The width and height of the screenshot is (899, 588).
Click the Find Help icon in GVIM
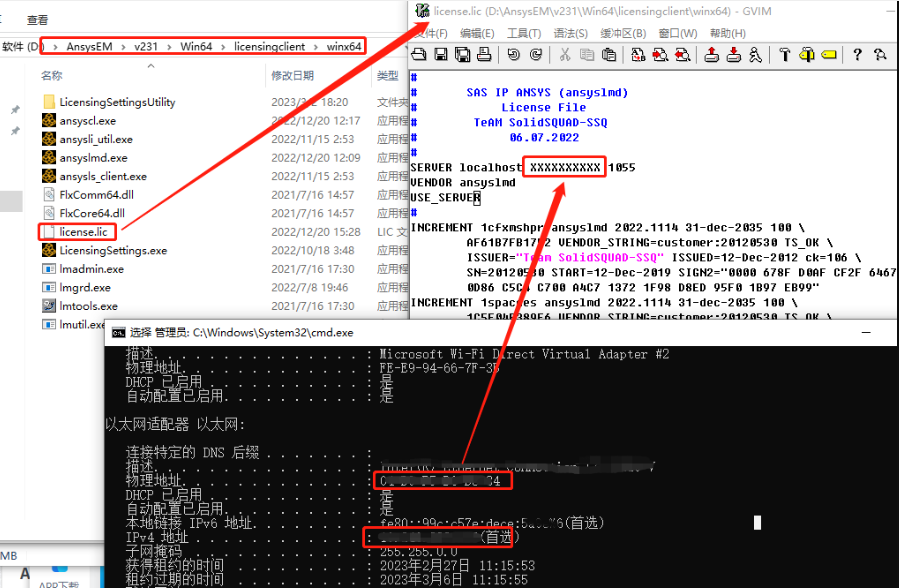(880, 54)
